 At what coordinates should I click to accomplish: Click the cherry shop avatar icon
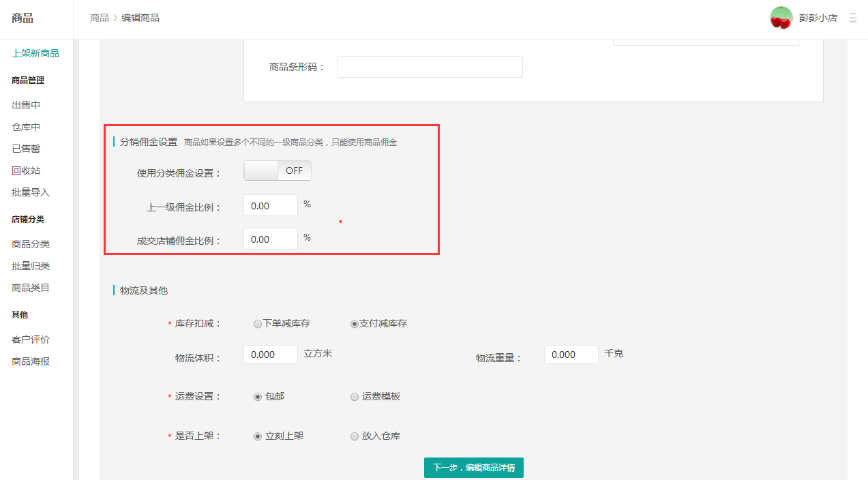(x=781, y=18)
